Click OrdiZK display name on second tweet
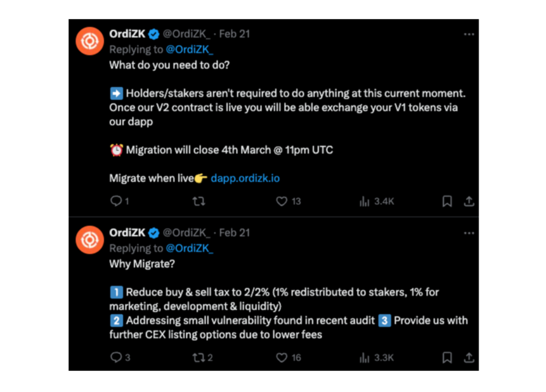 coord(127,232)
